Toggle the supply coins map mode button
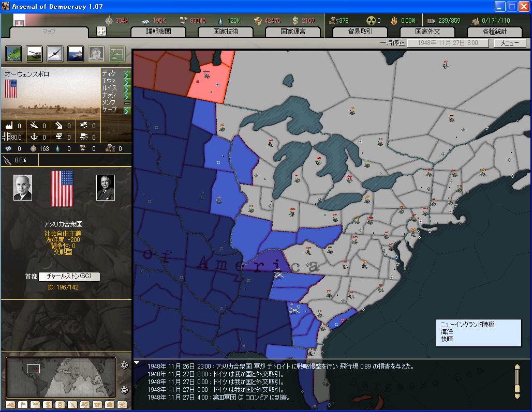 60,405
